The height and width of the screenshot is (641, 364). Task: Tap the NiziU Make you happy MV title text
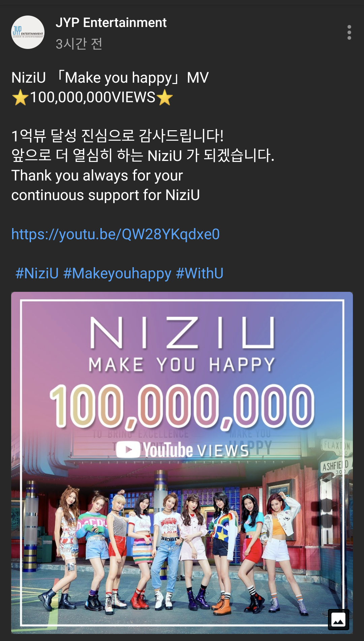pyautogui.click(x=110, y=78)
